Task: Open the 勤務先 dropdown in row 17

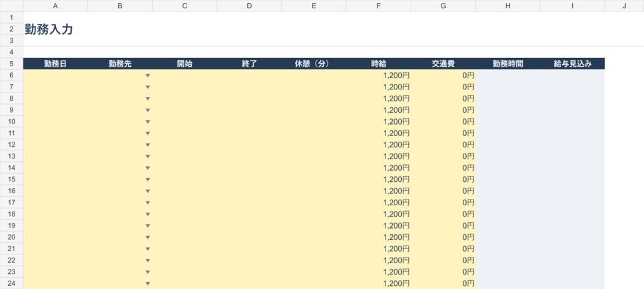Action: (148, 203)
